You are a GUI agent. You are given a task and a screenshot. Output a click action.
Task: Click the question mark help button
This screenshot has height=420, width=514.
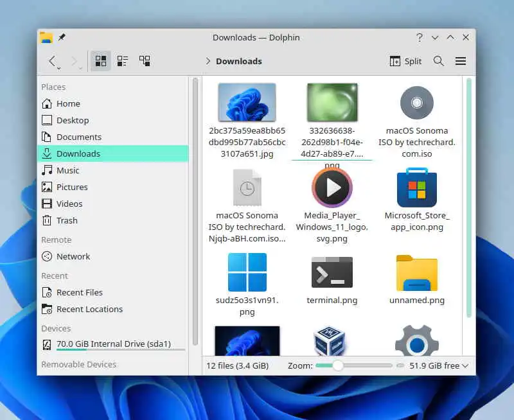[420, 37]
